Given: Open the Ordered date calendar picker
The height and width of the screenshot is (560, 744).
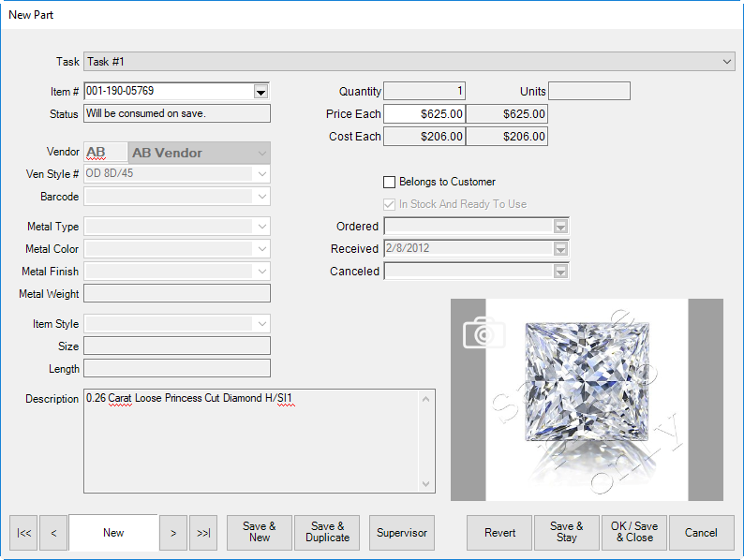Looking at the screenshot, I should 560,227.
